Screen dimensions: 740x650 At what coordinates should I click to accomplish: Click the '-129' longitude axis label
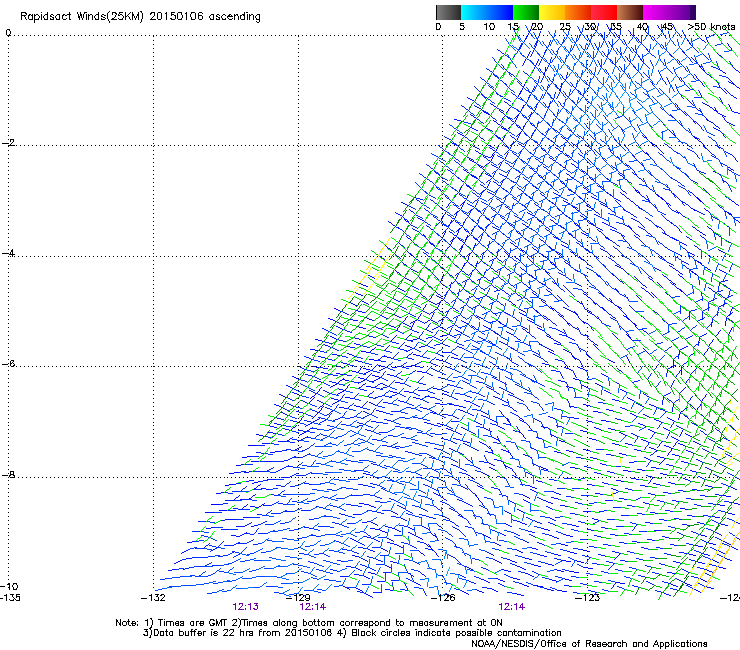point(298,598)
